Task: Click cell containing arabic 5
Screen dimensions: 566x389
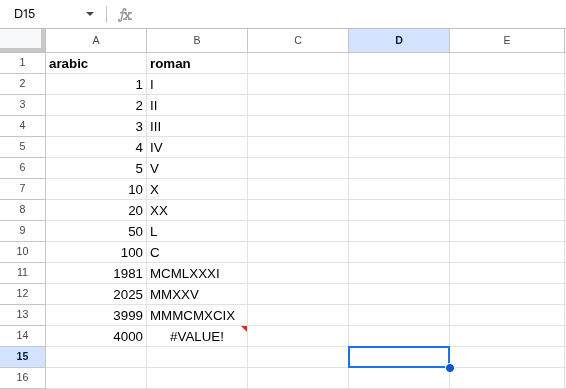Action: coord(96,168)
